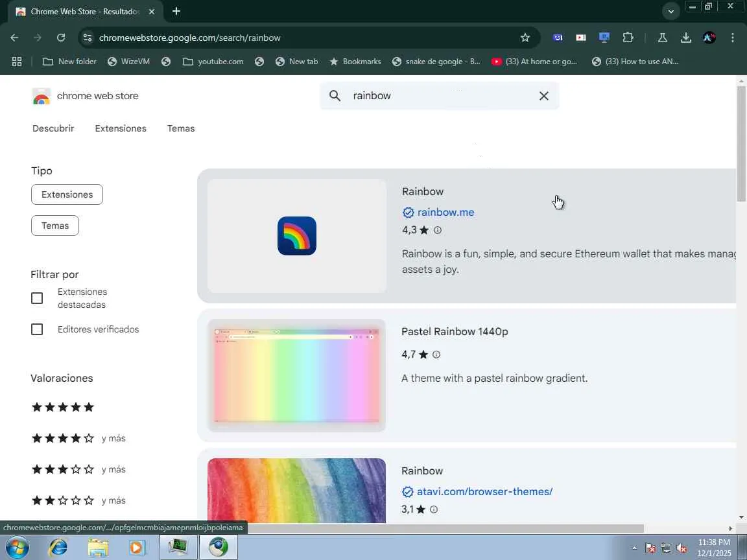Click the rating info icon beside 4,7
Image resolution: width=747 pixels, height=560 pixels.
click(436, 355)
